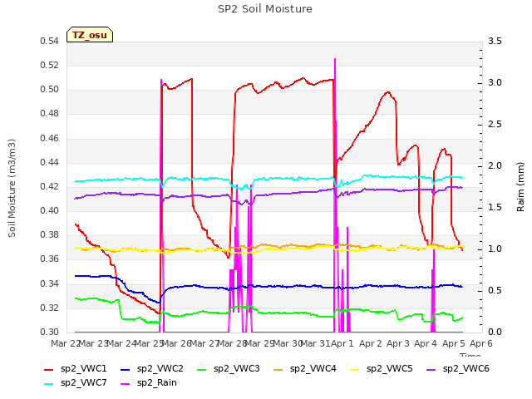Click the Mar 29 date label

(x=259, y=343)
